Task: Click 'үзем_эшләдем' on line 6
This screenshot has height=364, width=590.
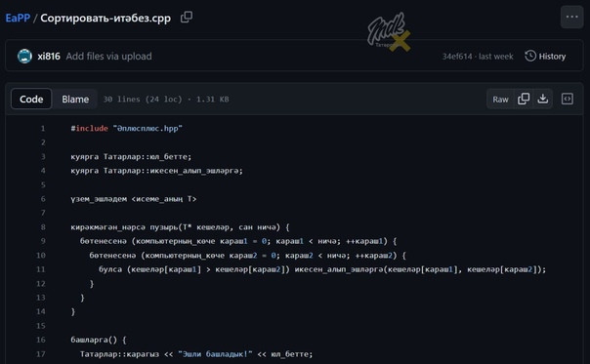Action: 99,199
